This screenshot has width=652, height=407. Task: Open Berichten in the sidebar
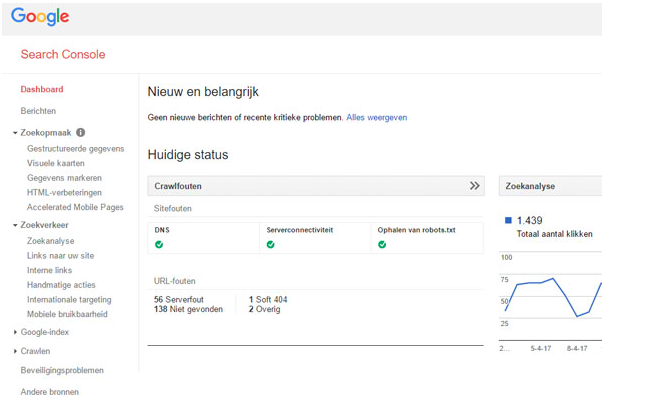pyautogui.click(x=38, y=111)
